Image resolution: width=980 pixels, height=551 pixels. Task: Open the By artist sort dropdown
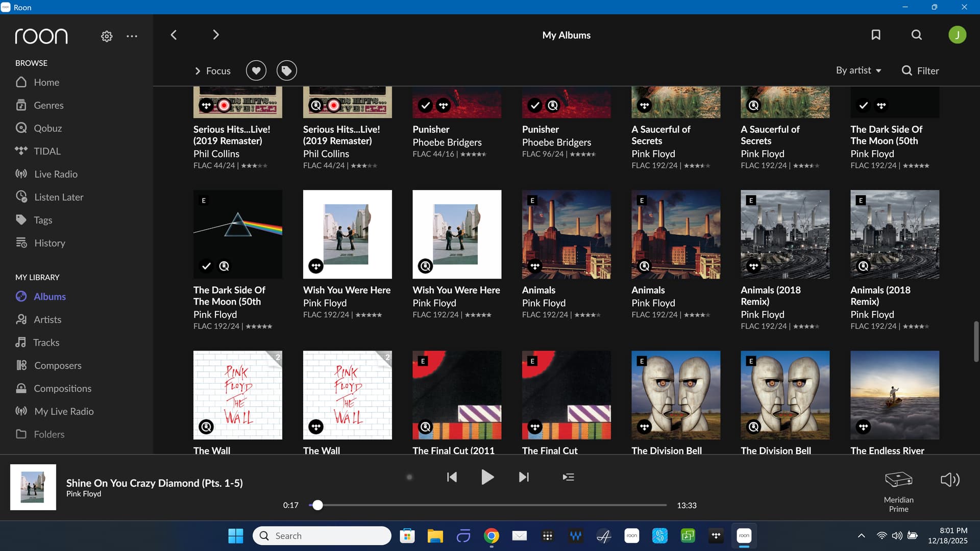859,70
